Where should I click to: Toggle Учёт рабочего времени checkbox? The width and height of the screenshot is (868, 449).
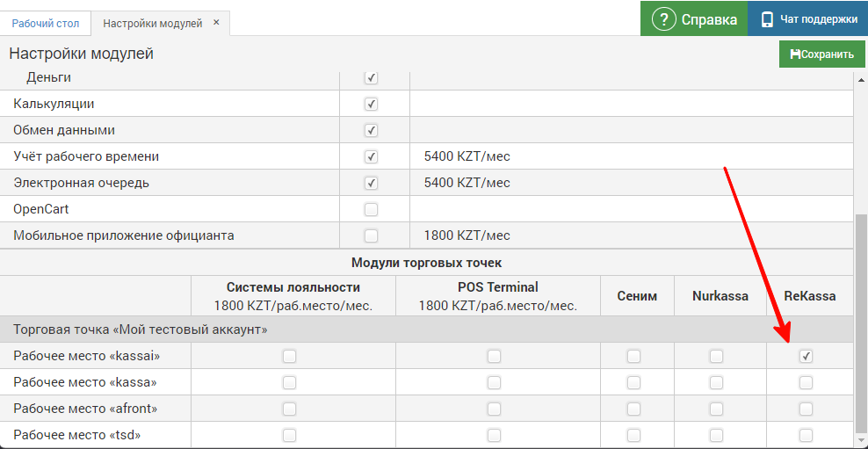tap(371, 157)
